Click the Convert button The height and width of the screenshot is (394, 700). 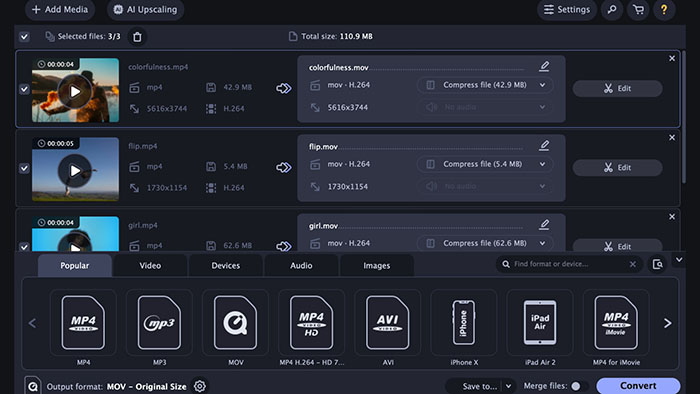tap(638, 386)
